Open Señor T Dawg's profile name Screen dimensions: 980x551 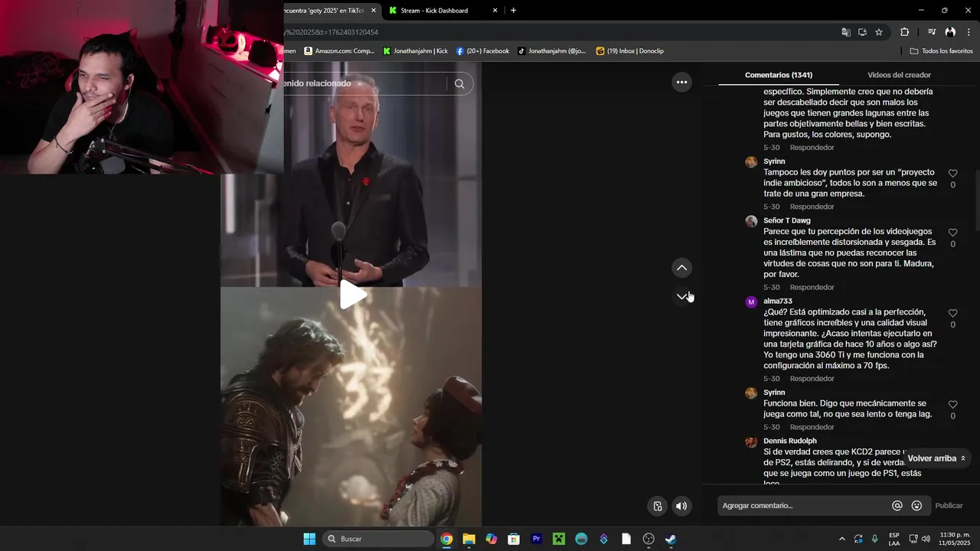[x=786, y=220]
